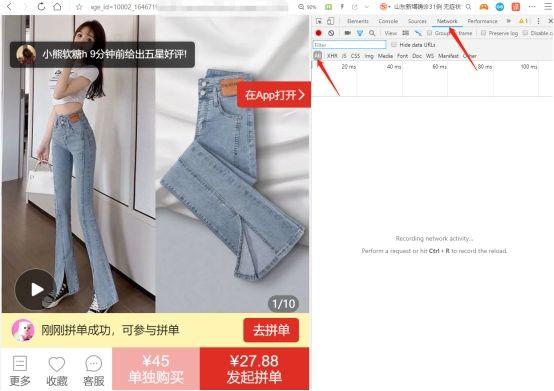This screenshot has height=391, width=554.
Task: Close the DevTools panel
Action: click(550, 21)
